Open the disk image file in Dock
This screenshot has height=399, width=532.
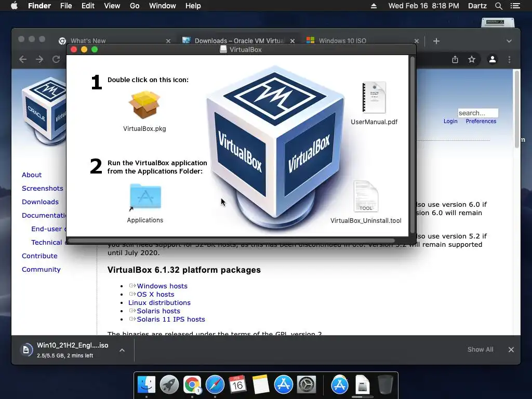coord(362,385)
